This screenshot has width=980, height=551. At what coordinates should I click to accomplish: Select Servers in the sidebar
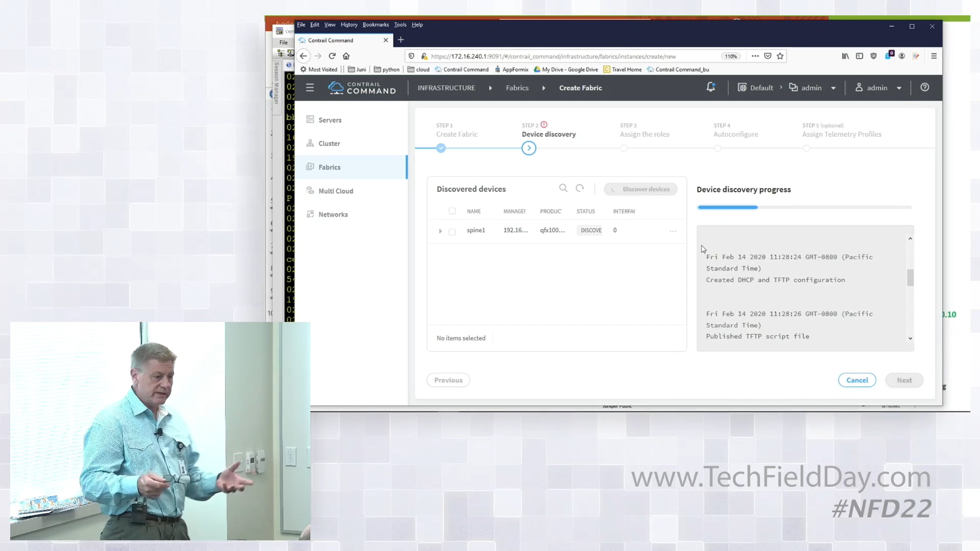[351, 120]
